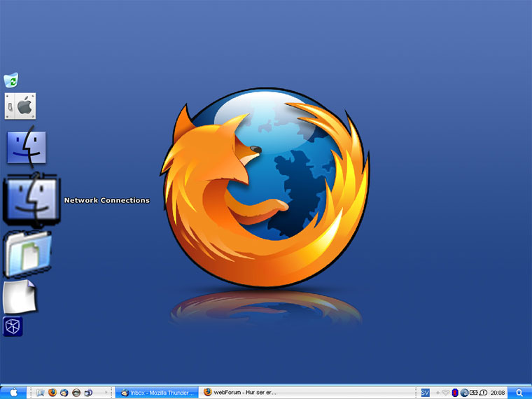Expand hidden quick launch items arrow

pos(106,393)
